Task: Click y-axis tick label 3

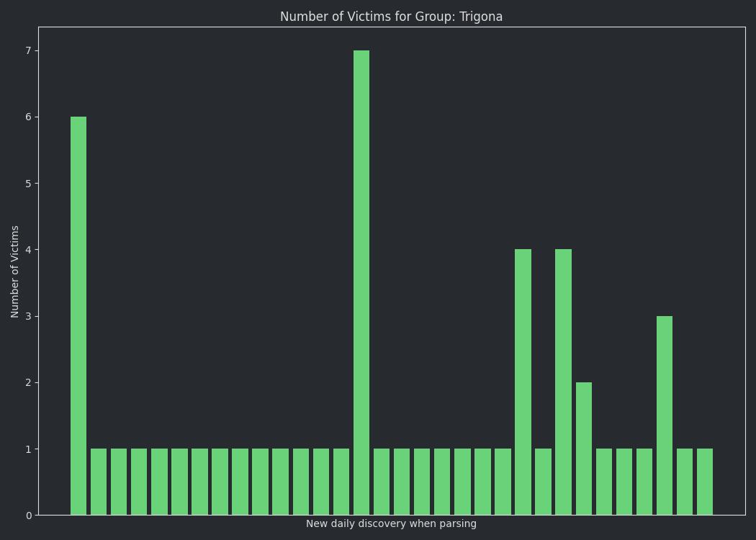Action: 29,316
